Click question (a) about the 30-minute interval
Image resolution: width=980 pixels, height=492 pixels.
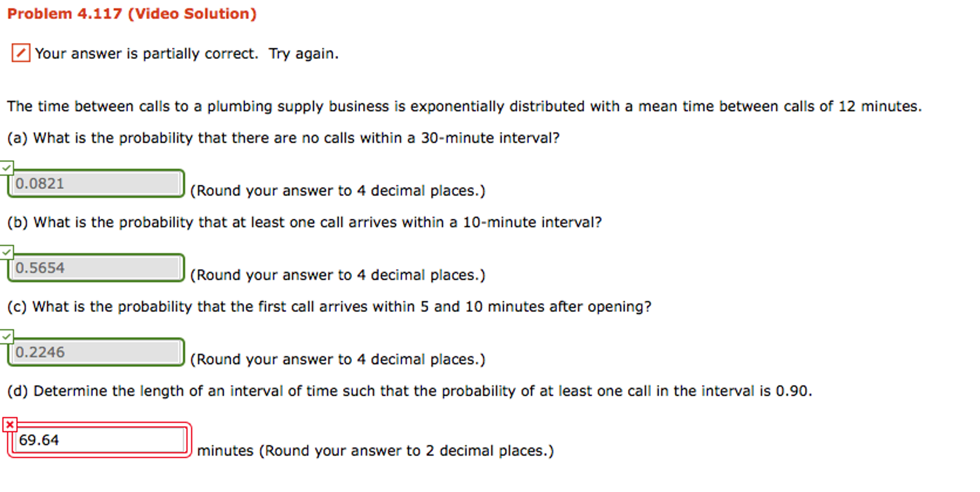click(283, 138)
